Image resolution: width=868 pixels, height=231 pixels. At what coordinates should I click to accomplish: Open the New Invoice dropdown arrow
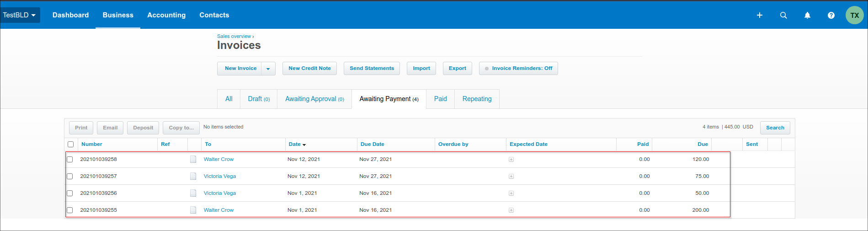pyautogui.click(x=268, y=69)
